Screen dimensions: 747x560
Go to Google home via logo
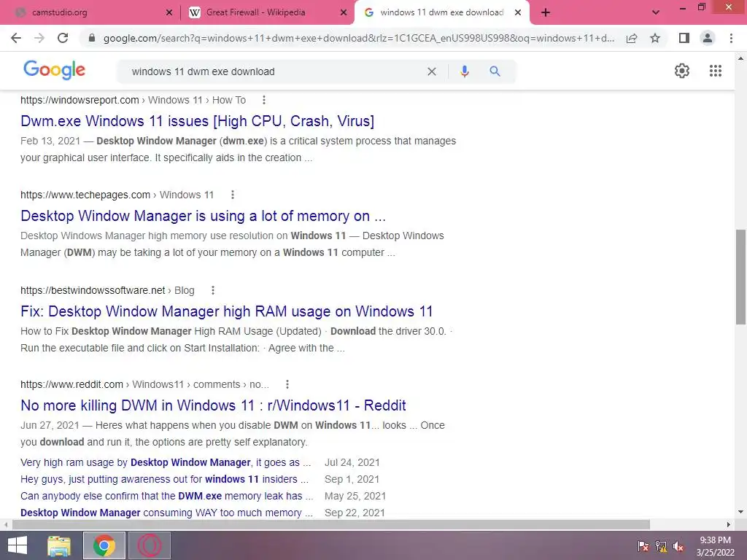[54, 70]
